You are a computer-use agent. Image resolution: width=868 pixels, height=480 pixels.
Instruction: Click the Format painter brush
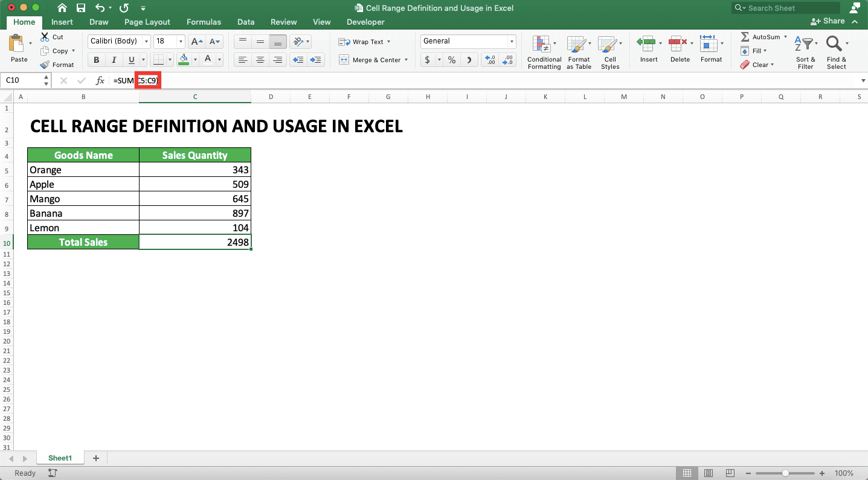(x=45, y=65)
